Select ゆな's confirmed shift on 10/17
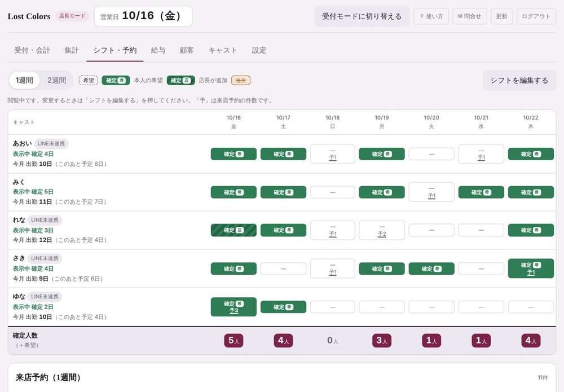The width and height of the screenshot is (564, 392). pos(283,307)
